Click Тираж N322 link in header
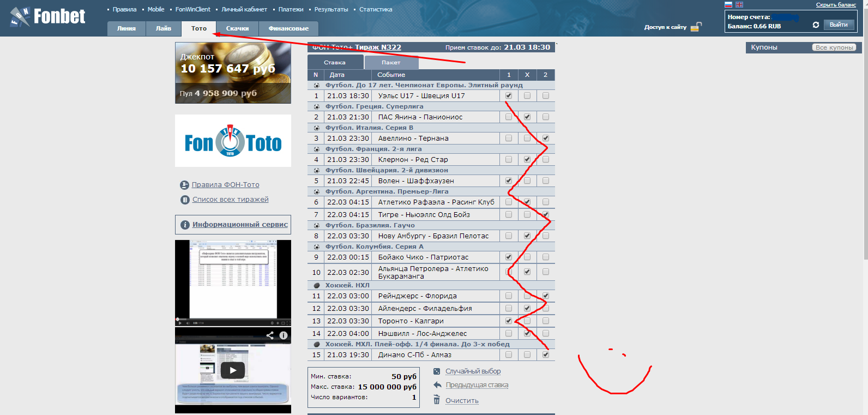 (x=378, y=47)
